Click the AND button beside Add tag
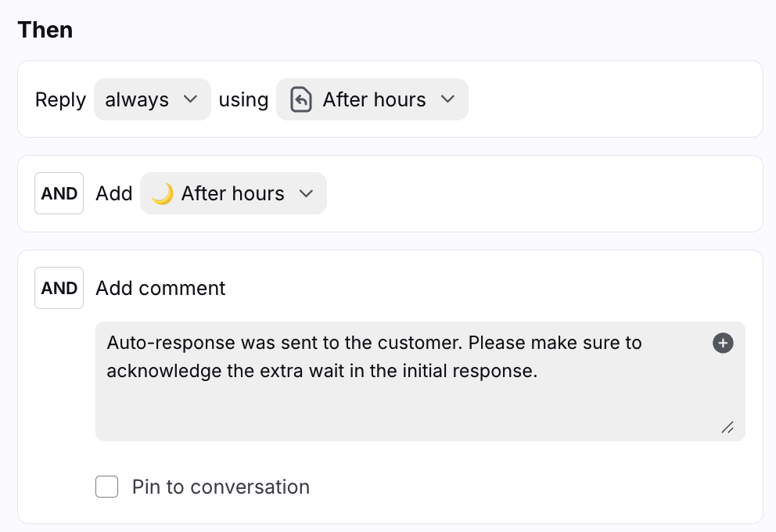Viewport: 776px width, 532px height. [59, 194]
